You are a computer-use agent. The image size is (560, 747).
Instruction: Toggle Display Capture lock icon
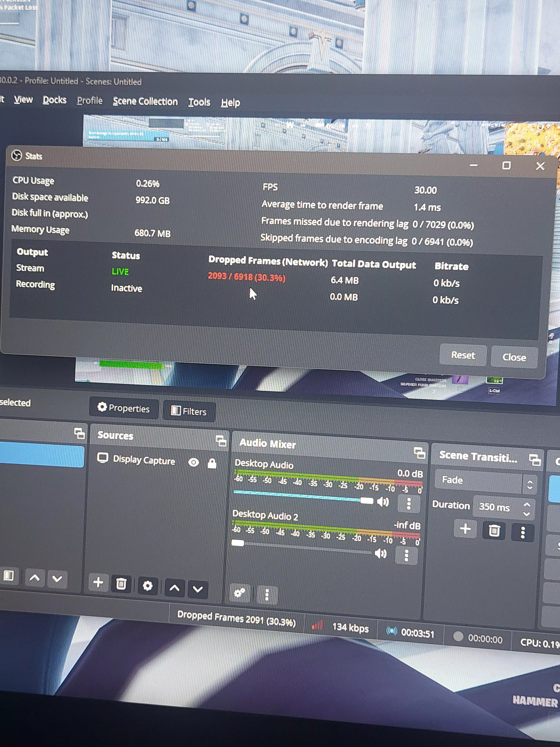click(x=212, y=463)
